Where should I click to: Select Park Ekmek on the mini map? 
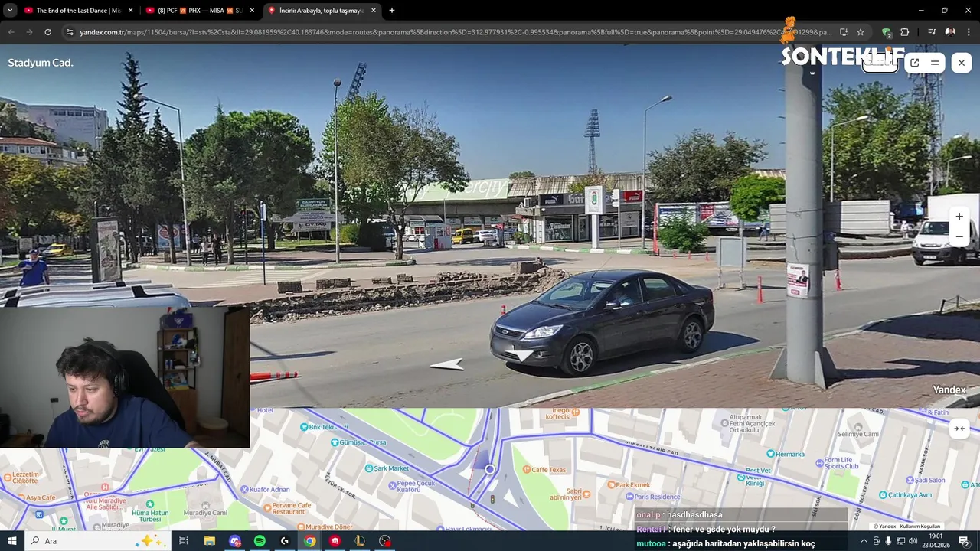pyautogui.click(x=628, y=484)
